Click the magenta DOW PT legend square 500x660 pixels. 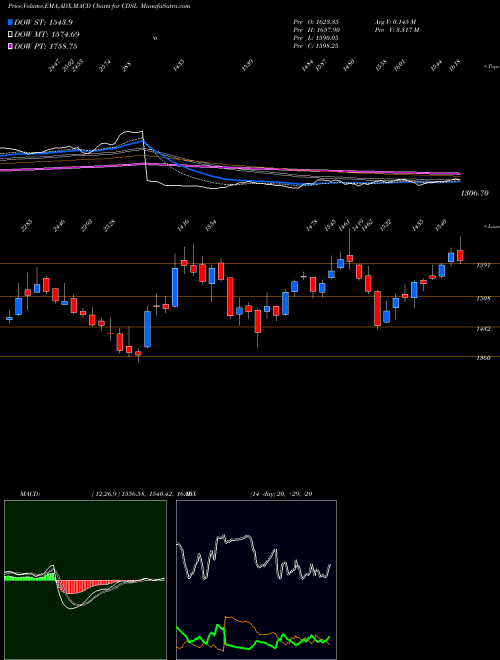(x=11, y=46)
